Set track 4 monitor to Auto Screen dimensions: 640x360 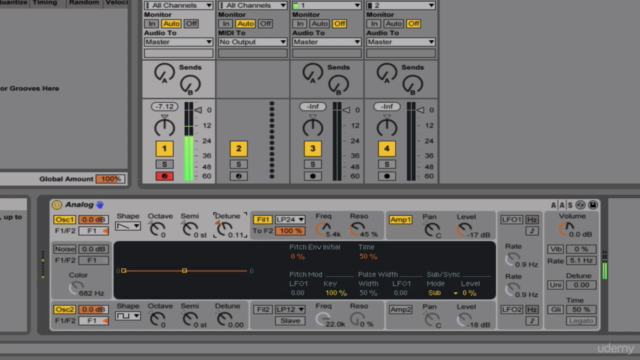click(393, 24)
